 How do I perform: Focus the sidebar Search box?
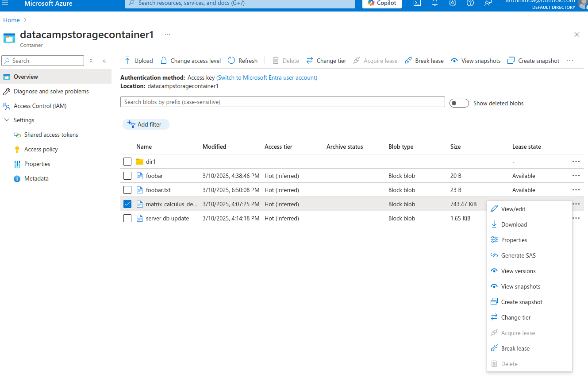[x=43, y=61]
